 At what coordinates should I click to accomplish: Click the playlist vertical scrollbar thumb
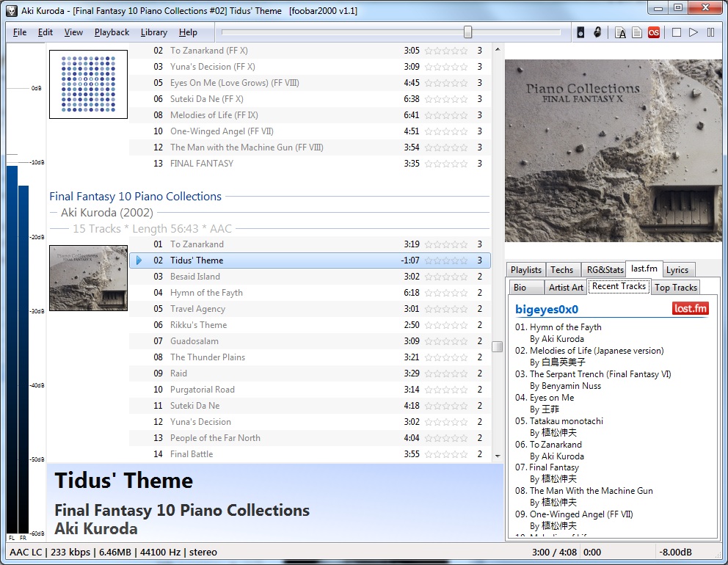(x=498, y=347)
